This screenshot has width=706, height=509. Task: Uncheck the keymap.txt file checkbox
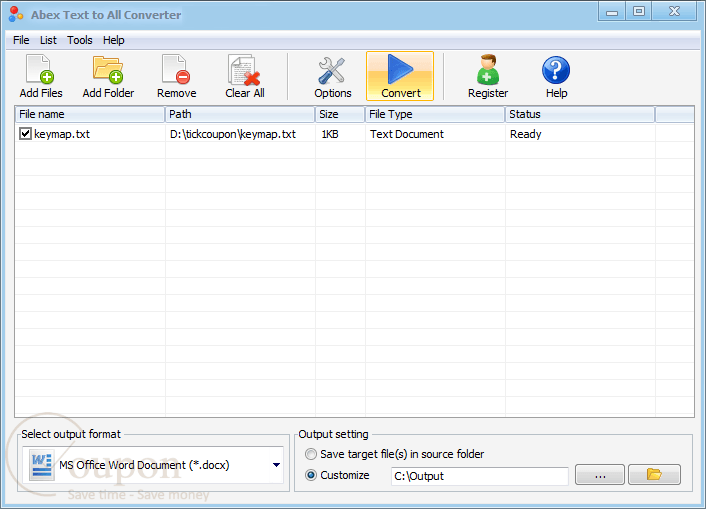click(25, 133)
